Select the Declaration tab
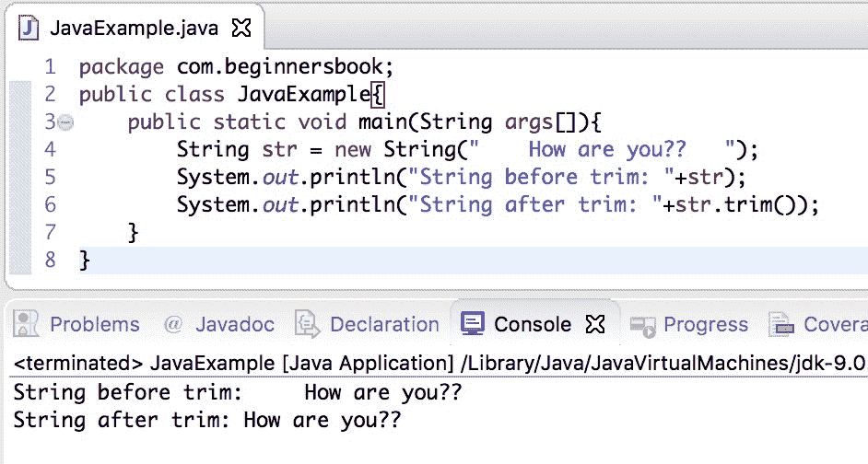 click(383, 324)
